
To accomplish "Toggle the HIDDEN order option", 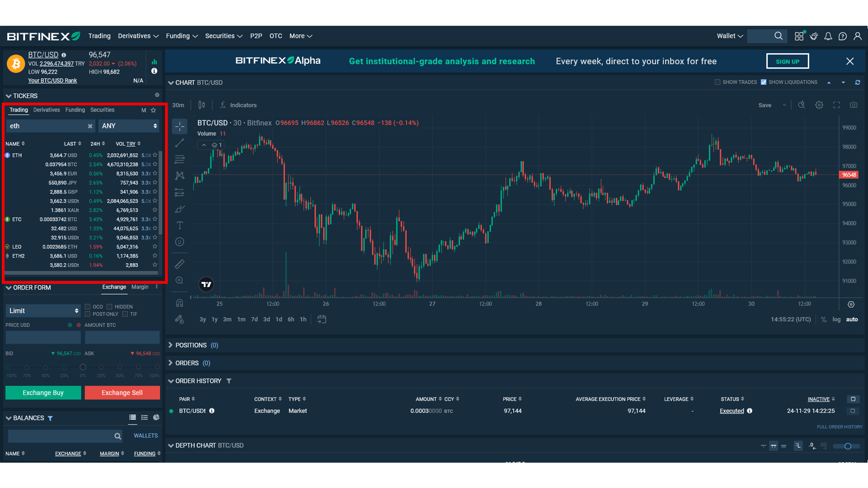I will coord(110,306).
